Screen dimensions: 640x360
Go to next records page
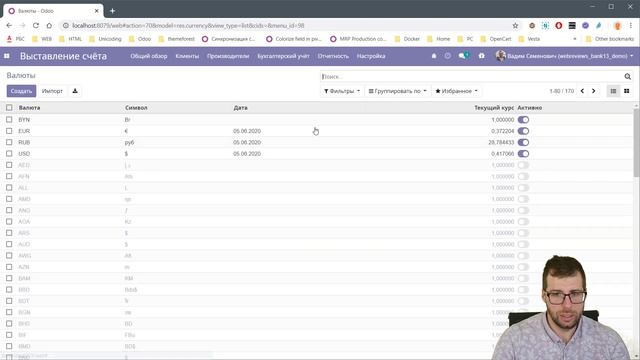(x=593, y=91)
